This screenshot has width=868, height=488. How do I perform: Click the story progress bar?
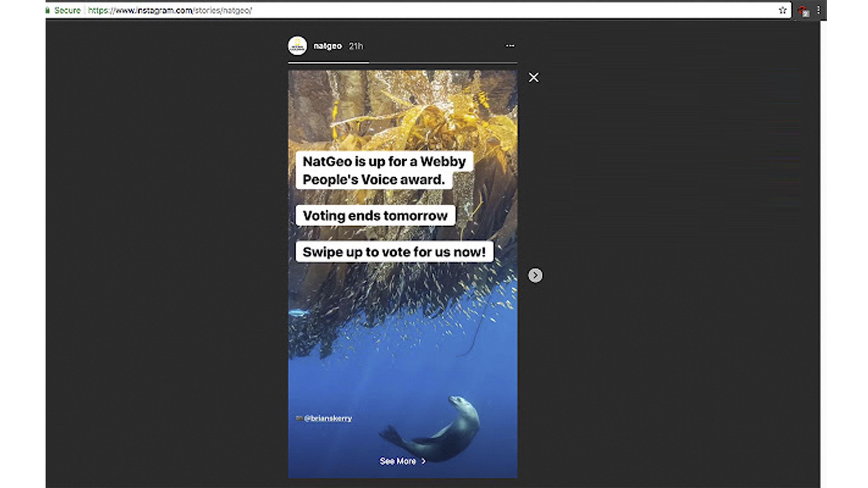coord(402,63)
